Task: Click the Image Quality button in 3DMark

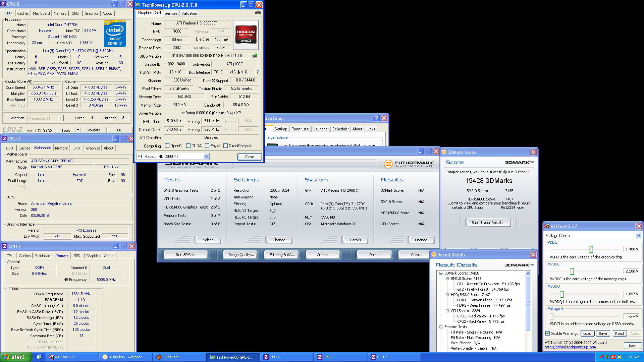Action: (241, 255)
